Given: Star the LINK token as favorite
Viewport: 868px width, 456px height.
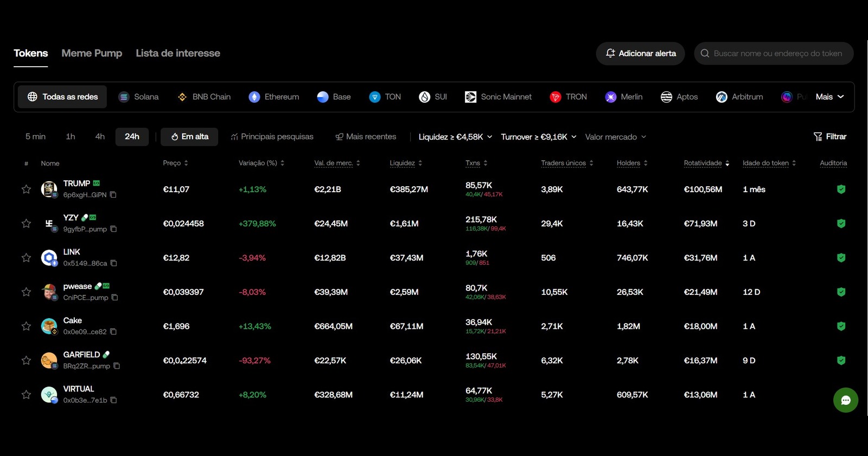Looking at the screenshot, I should 26,257.
